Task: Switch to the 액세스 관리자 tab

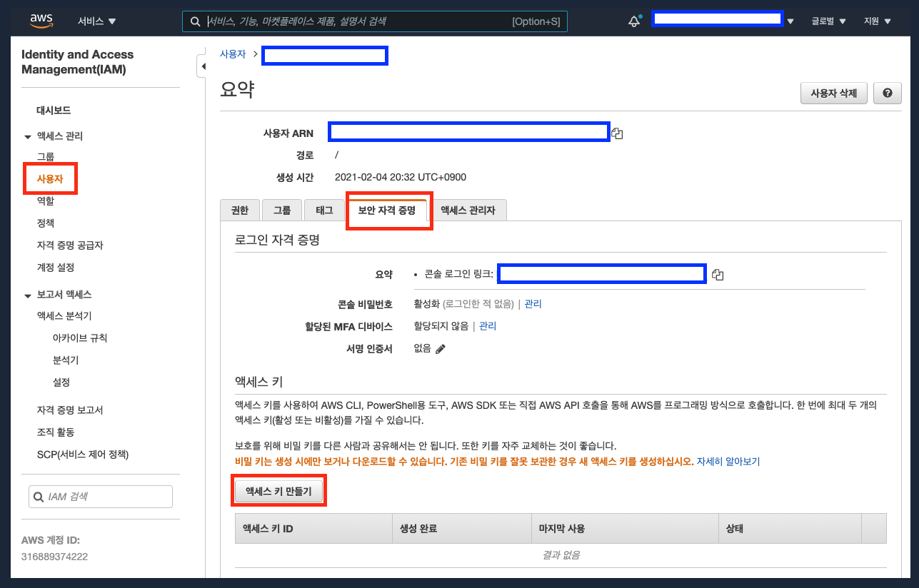Action: coord(468,210)
